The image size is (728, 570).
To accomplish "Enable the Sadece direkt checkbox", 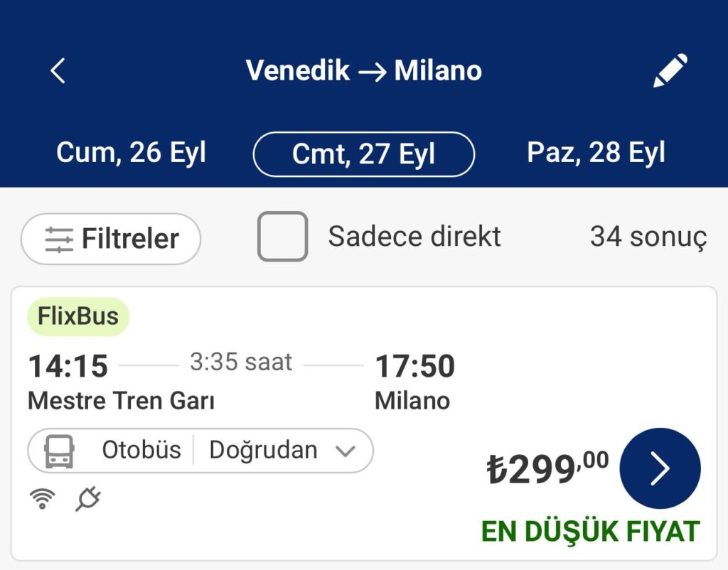I will click(x=282, y=236).
